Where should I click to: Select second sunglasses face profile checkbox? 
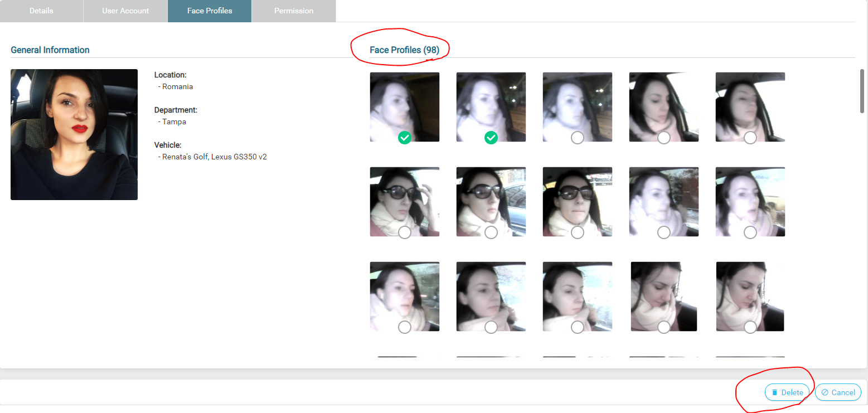(491, 232)
